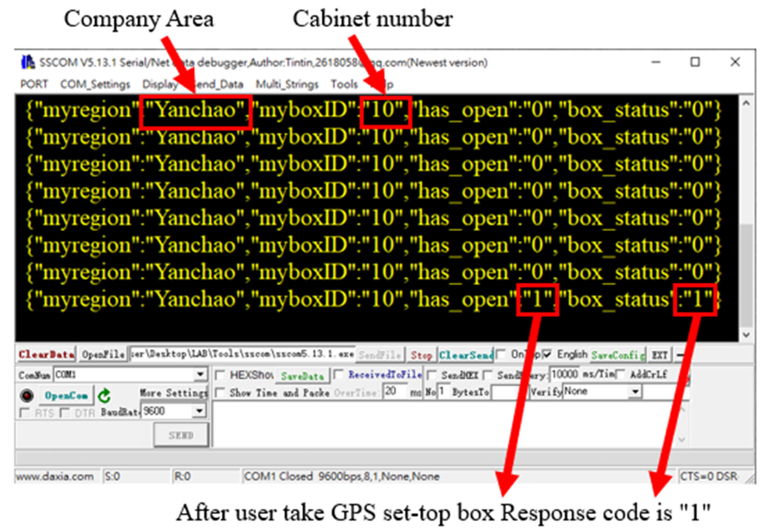Open the BaudRate 9600 dropdown
The height and width of the screenshot is (532, 766).
[x=199, y=411]
